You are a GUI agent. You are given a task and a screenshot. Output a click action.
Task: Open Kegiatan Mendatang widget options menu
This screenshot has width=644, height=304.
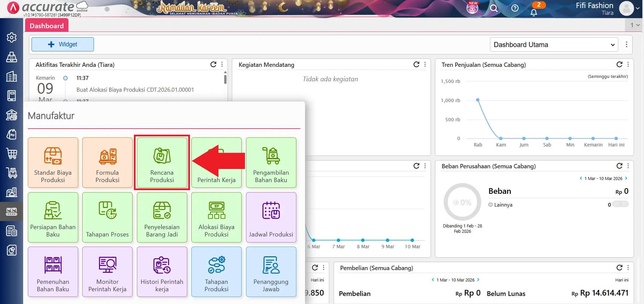[425, 64]
